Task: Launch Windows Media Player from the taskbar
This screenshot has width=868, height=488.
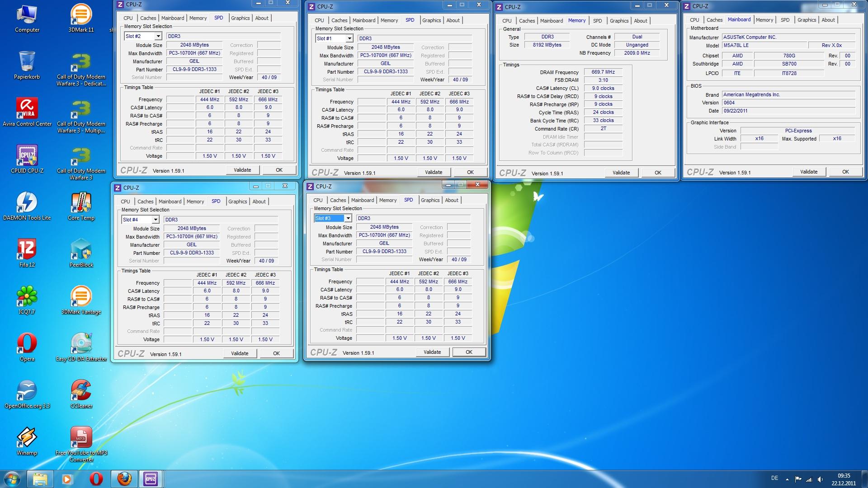Action: pyautogui.click(x=67, y=479)
